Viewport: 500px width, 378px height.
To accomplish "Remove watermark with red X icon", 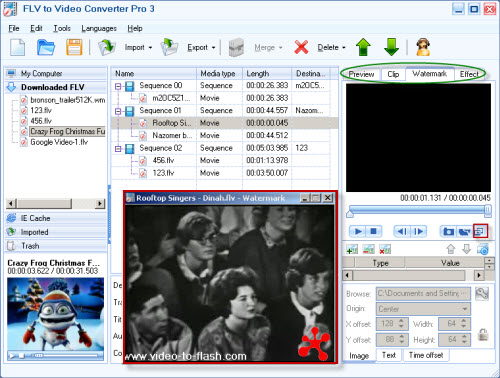I will tap(385, 249).
